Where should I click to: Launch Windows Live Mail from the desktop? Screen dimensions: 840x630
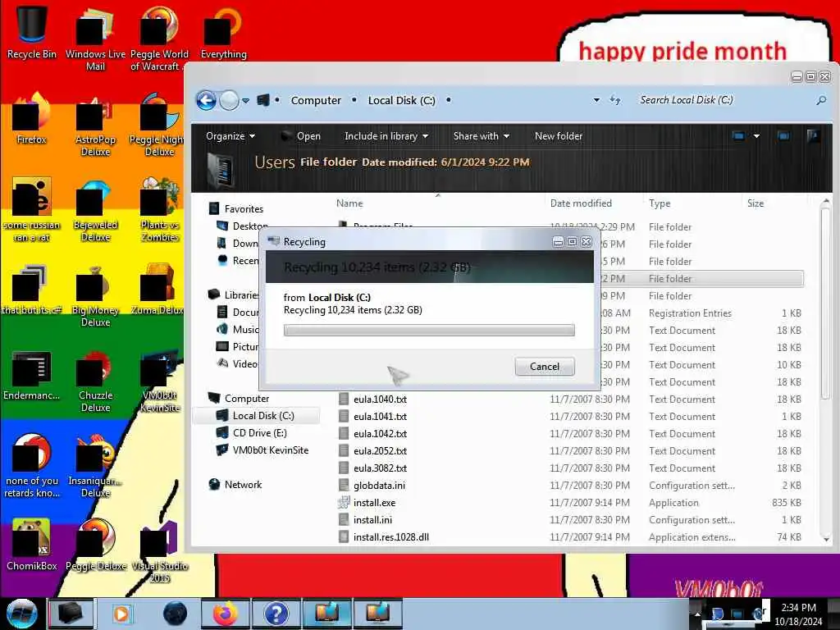pos(95,38)
